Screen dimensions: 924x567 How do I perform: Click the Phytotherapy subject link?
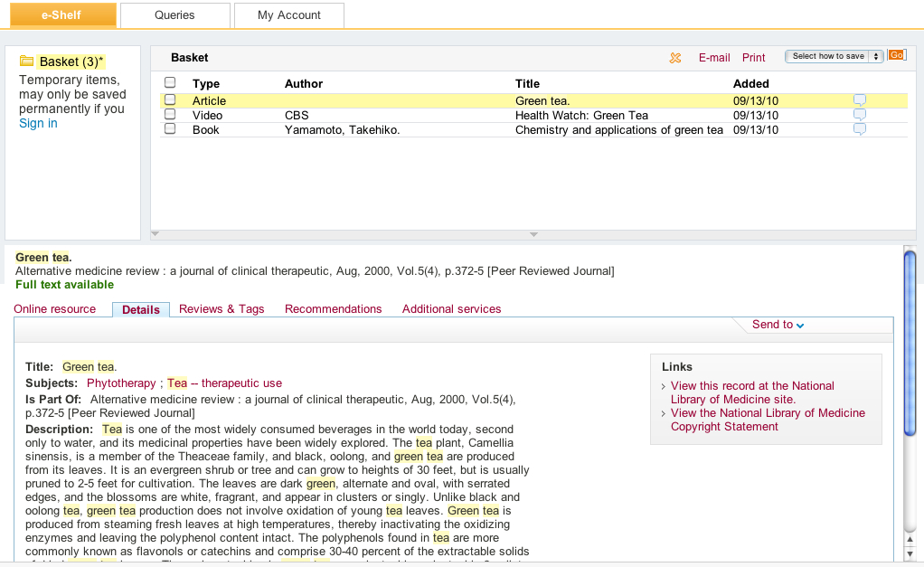click(x=121, y=383)
